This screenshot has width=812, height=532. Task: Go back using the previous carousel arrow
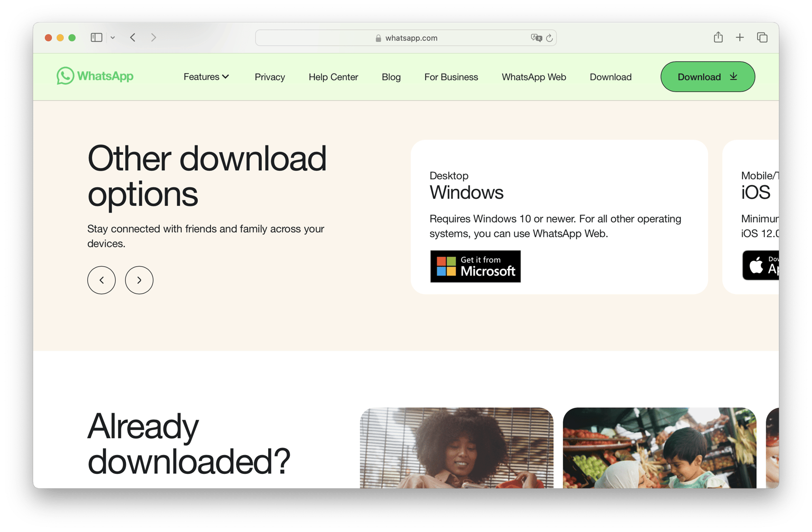pyautogui.click(x=101, y=280)
